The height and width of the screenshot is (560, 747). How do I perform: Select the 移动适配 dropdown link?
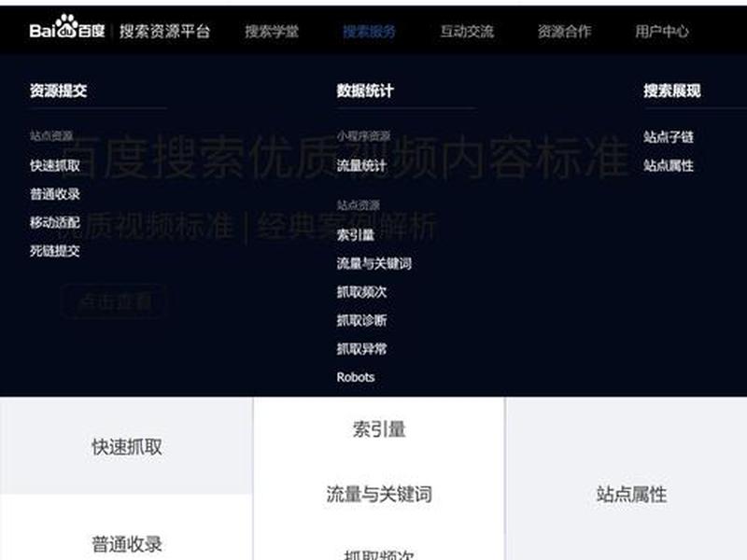pos(55,222)
